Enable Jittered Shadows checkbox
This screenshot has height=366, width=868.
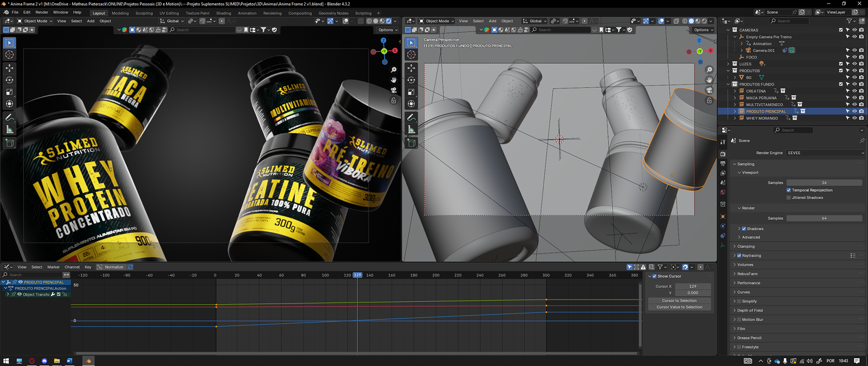pos(789,197)
